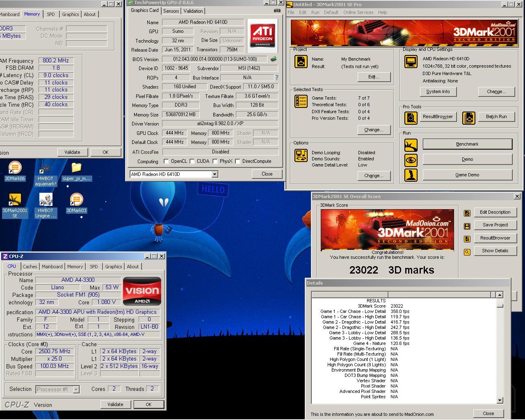Click Change... button under Selected Tests
Viewport: 525px width, 420px height.
click(374, 130)
